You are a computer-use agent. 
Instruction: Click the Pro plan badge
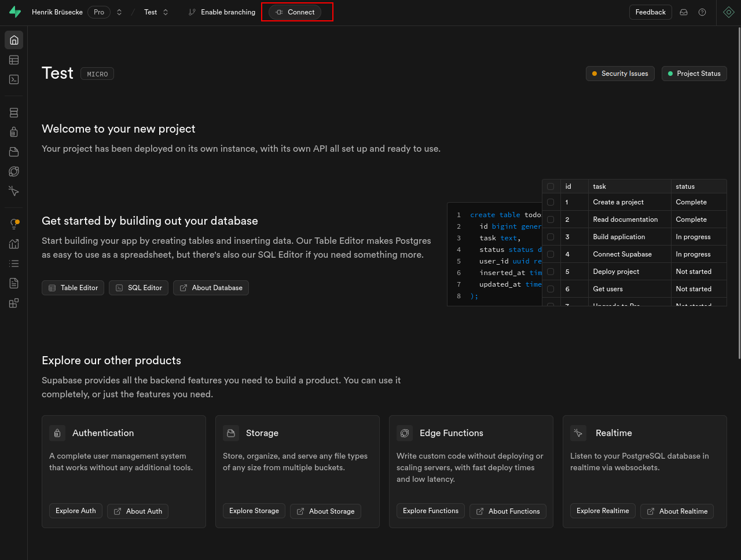pyautogui.click(x=99, y=12)
